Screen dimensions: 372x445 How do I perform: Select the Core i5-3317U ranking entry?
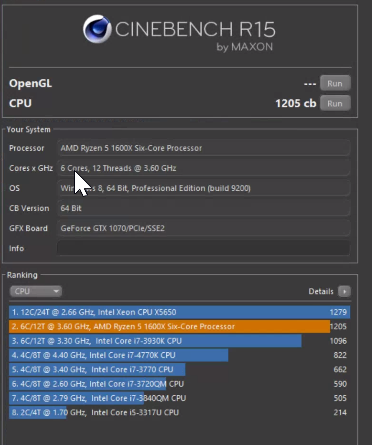tap(180, 413)
